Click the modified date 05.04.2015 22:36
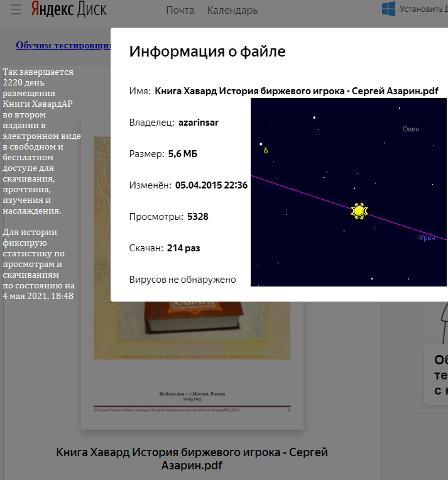448x480 pixels. (211, 185)
